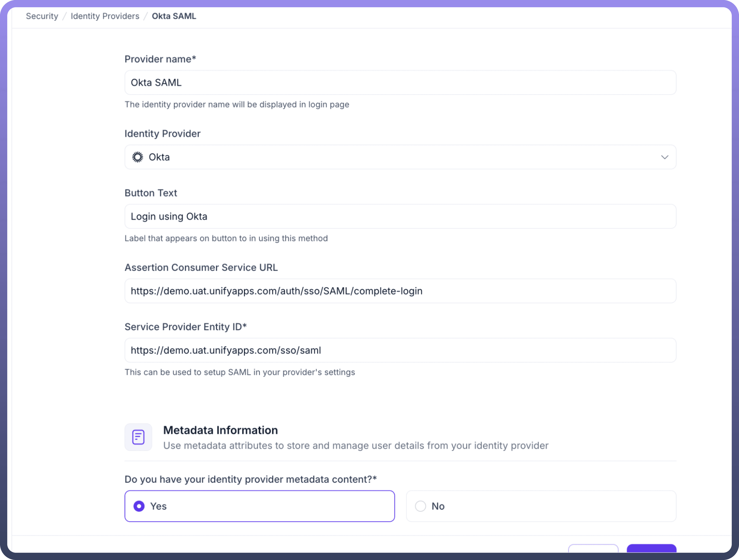The height and width of the screenshot is (560, 739).
Task: Click the Provider name field label
Action: 160,59
